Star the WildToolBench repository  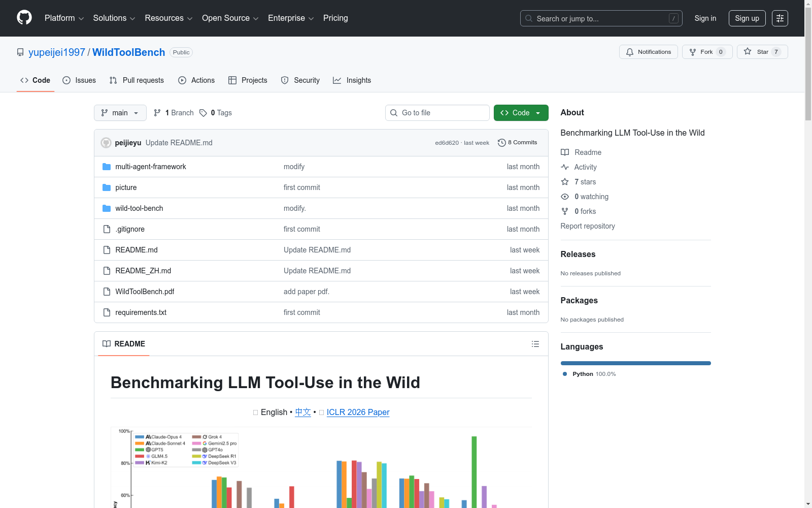tap(762, 52)
